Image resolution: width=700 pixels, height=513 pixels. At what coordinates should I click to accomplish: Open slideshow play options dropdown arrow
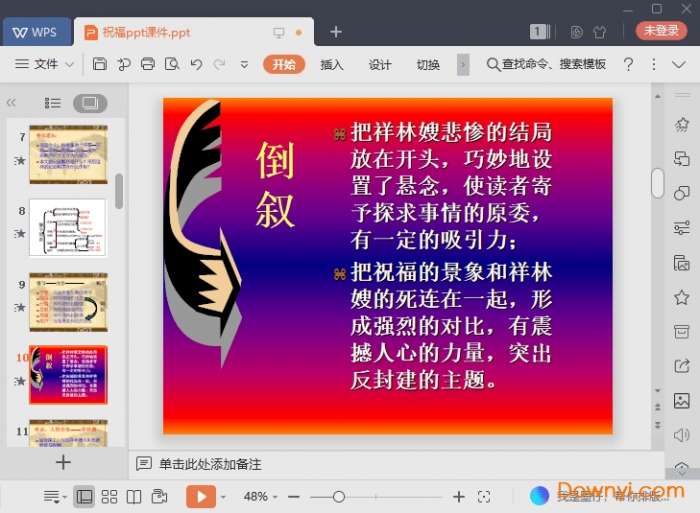224,496
